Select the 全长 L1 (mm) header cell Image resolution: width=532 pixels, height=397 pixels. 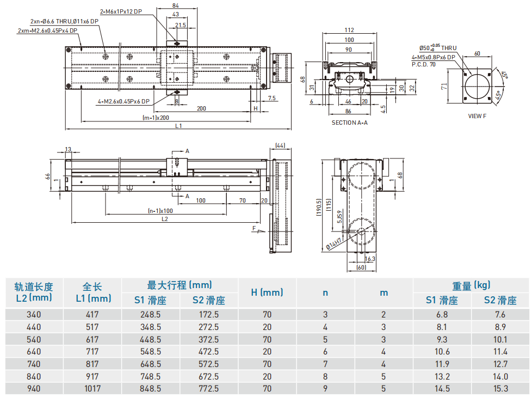pos(92,292)
